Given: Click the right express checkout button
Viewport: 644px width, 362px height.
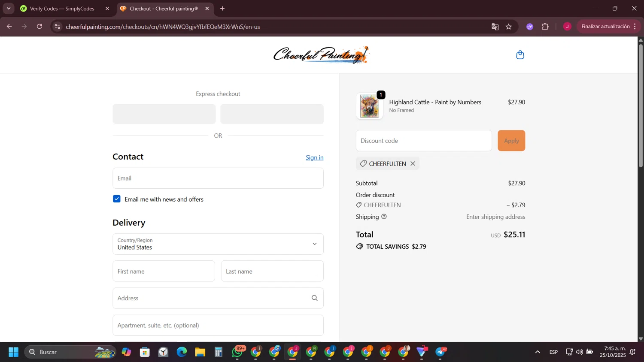Looking at the screenshot, I should (x=272, y=114).
